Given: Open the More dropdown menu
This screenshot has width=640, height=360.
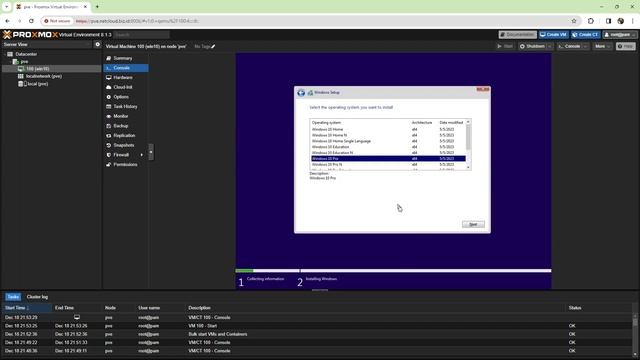Looking at the screenshot, I should click(x=602, y=47).
